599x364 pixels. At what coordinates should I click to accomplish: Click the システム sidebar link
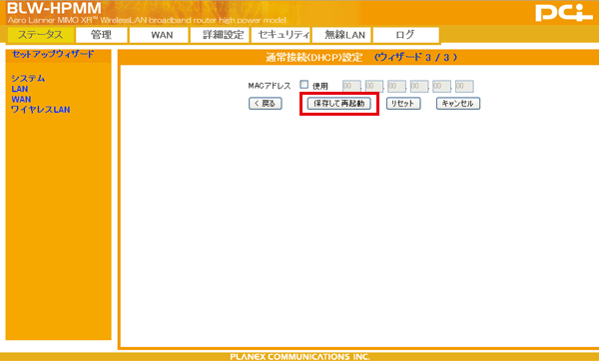click(28, 79)
